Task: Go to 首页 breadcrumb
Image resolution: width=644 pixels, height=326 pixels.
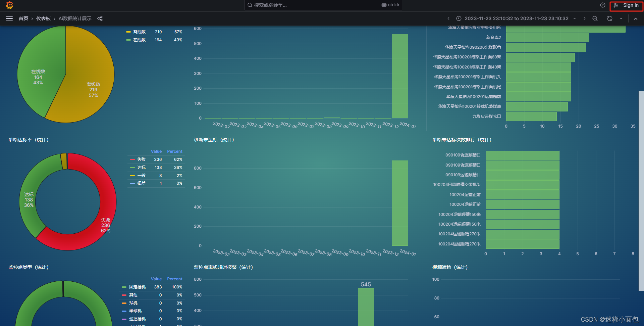Action: [23, 18]
